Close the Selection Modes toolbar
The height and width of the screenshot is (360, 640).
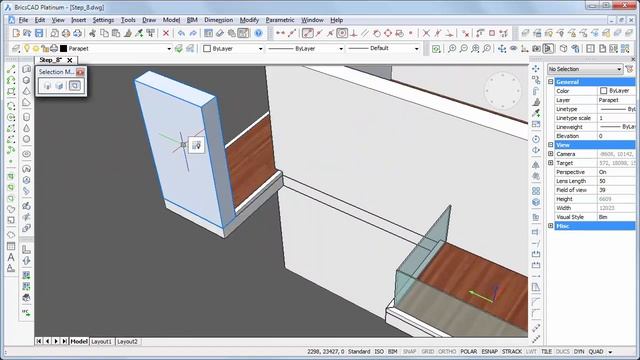80,72
